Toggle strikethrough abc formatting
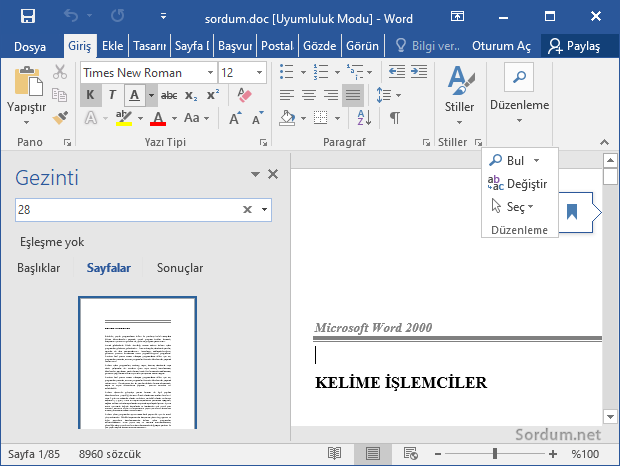The image size is (620, 466). pos(169,95)
